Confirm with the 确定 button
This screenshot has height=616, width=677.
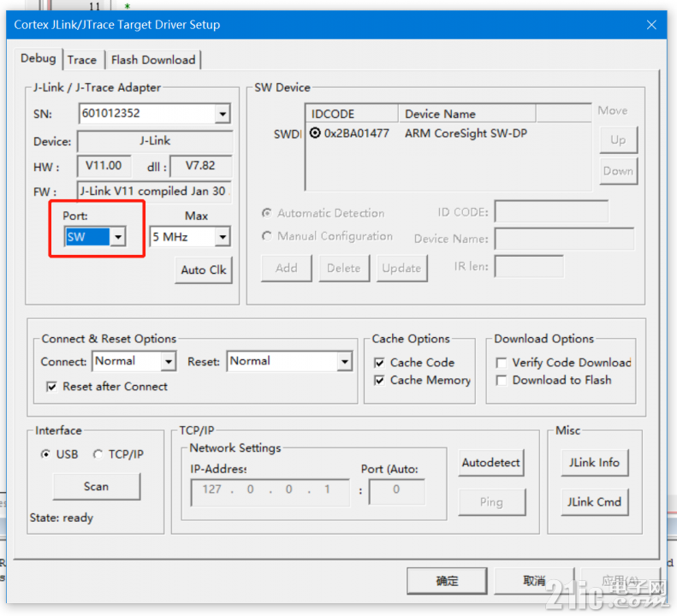447,581
